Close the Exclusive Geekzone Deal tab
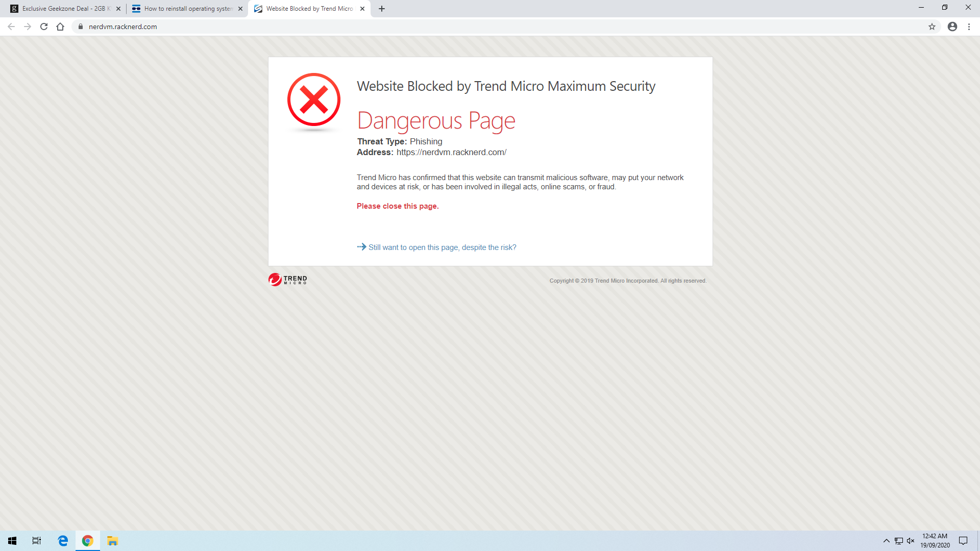 118,9
